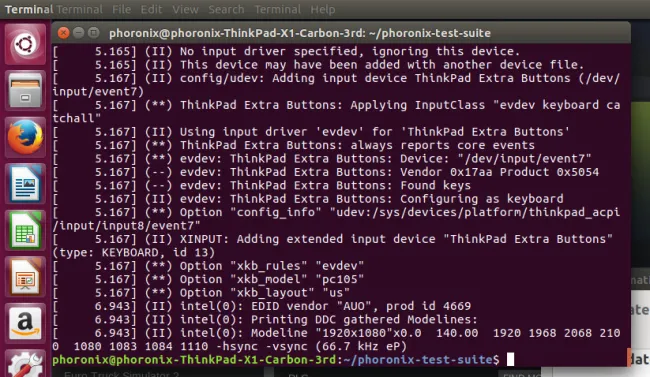This screenshot has width=650, height=377.
Task: Click the '~/phoronix-test-suite' path in prompt
Action: (417, 360)
